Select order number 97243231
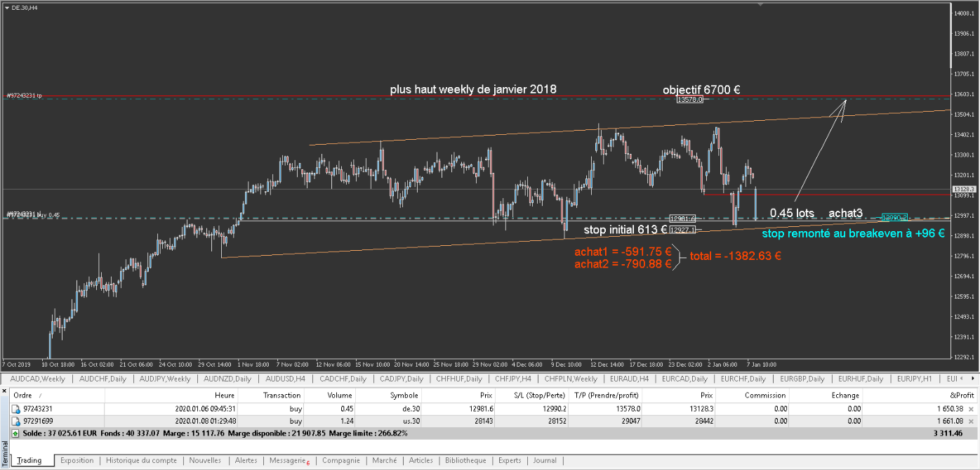The image size is (980, 470). (x=38, y=408)
